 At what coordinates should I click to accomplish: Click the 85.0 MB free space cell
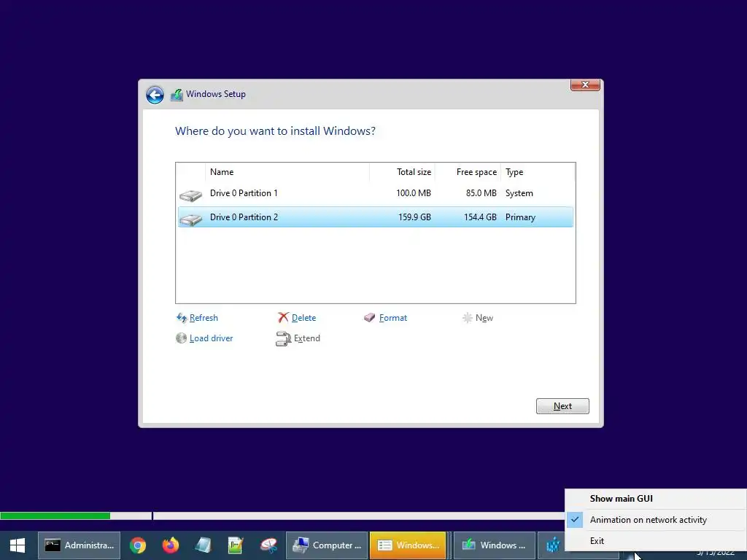pyautogui.click(x=481, y=193)
